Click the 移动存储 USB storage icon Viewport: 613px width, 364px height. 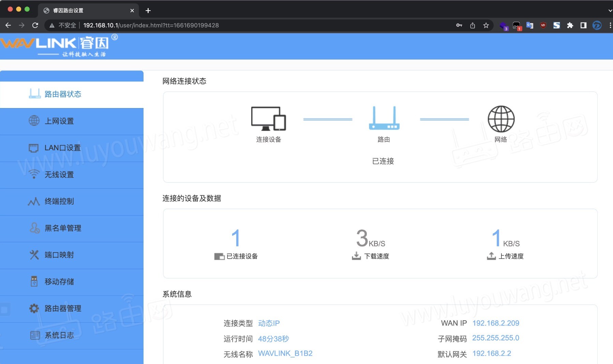[x=34, y=282]
